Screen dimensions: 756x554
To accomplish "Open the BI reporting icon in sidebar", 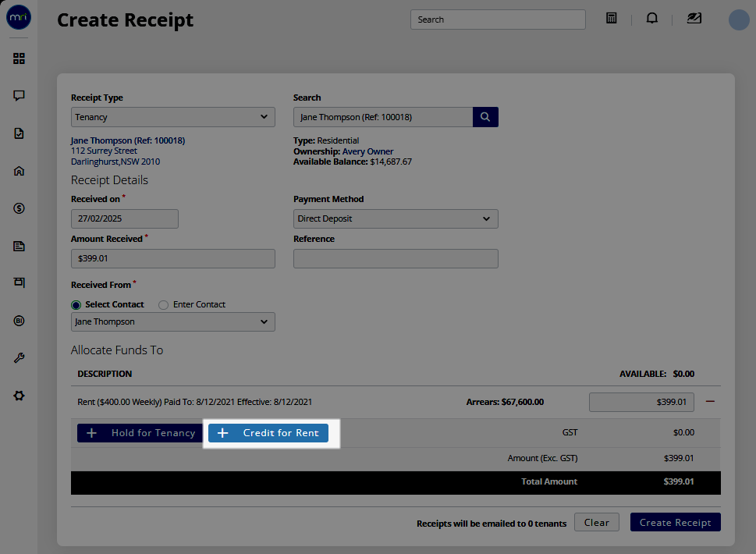I will [19, 320].
